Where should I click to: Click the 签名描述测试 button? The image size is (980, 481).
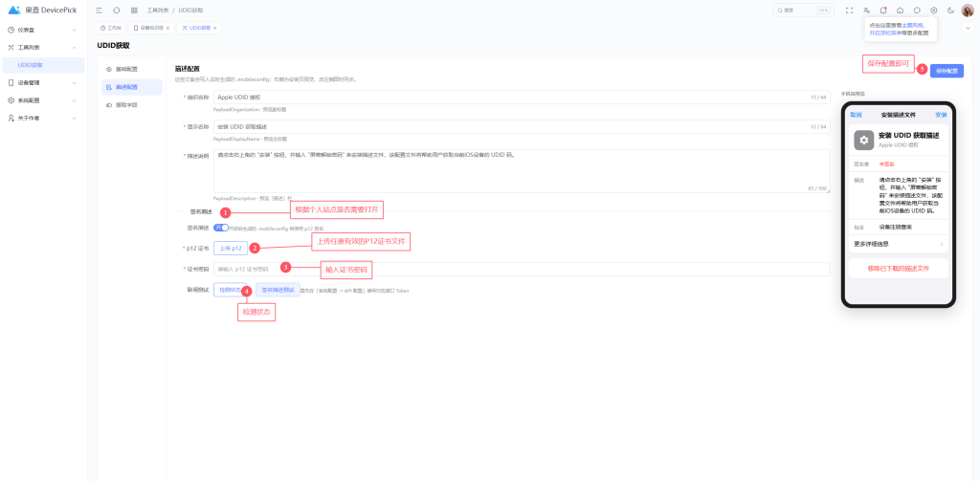pos(278,291)
